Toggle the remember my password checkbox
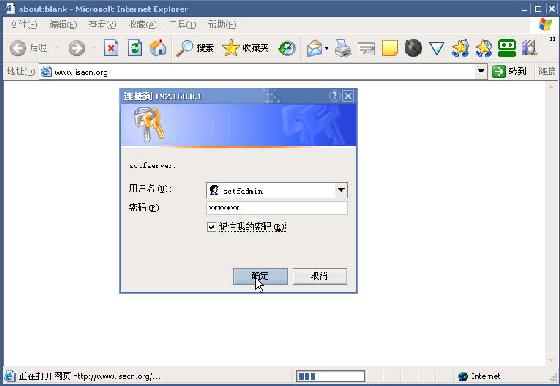560x386 pixels. tap(211, 227)
